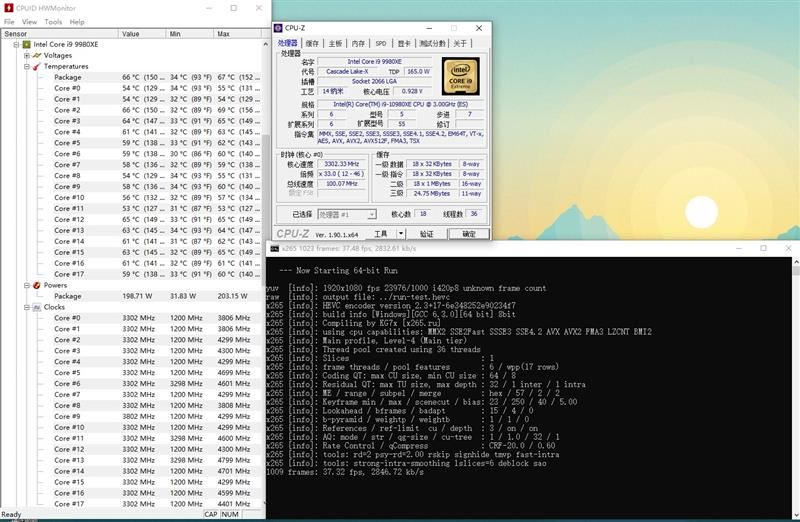Screen dimensions: 800x522
Task: Click the Ready text in HWMonitor status bar
Action: tap(11, 514)
